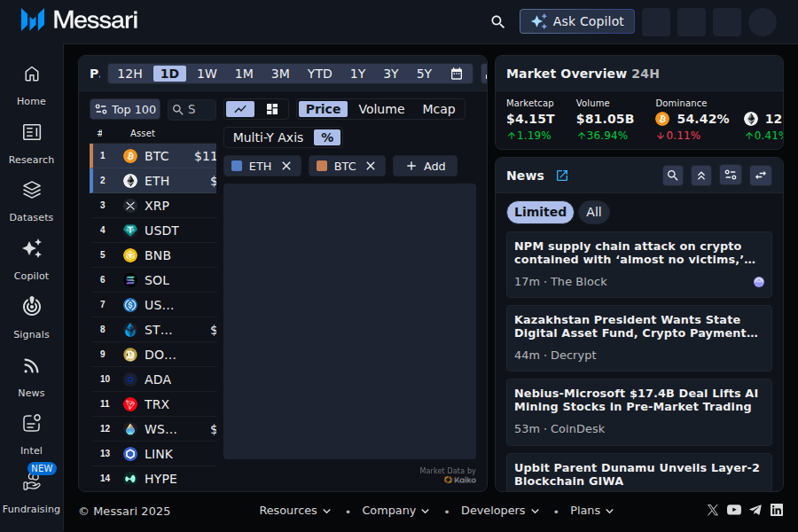Expand the Developers footer dropdown
This screenshot has width=798, height=532.
[500, 511]
